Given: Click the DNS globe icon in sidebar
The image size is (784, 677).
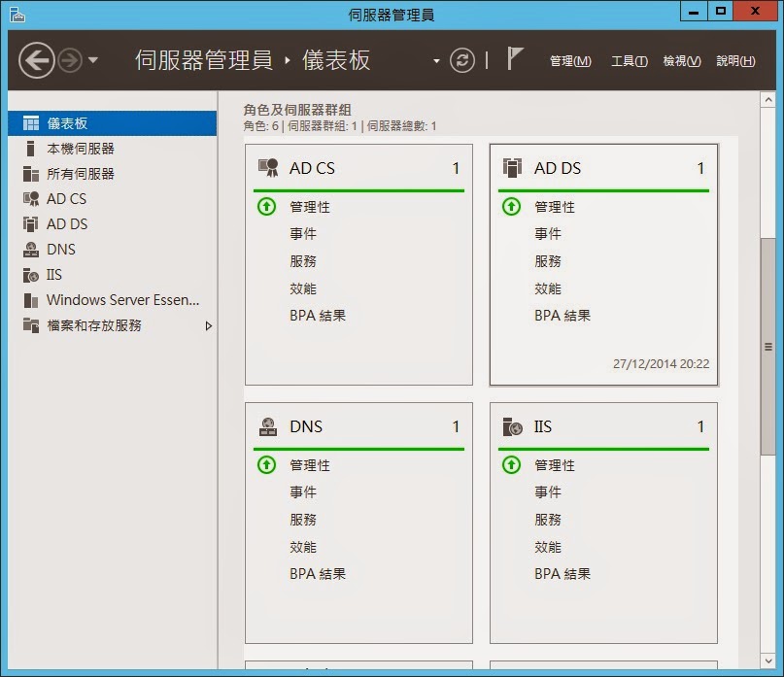Looking at the screenshot, I should click(x=31, y=250).
